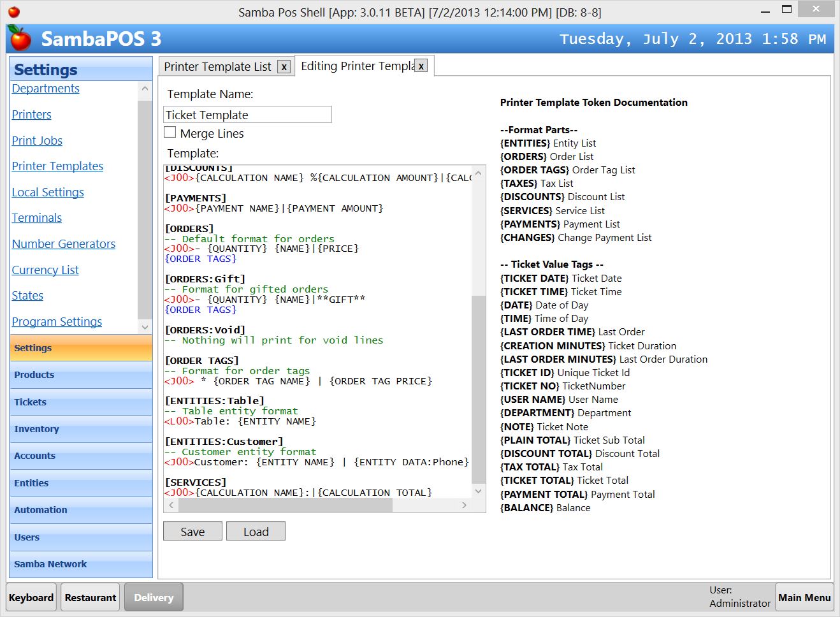Click the Save button below the template

192,531
